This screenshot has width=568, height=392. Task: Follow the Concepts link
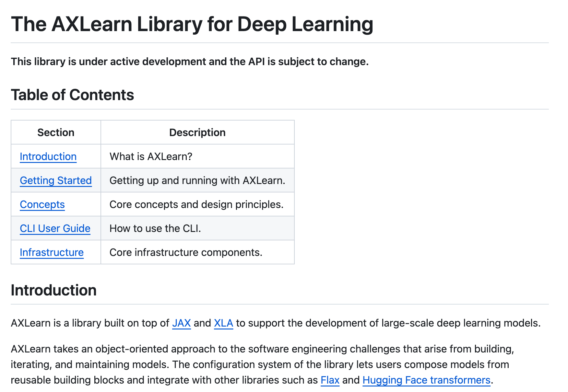pyautogui.click(x=42, y=204)
